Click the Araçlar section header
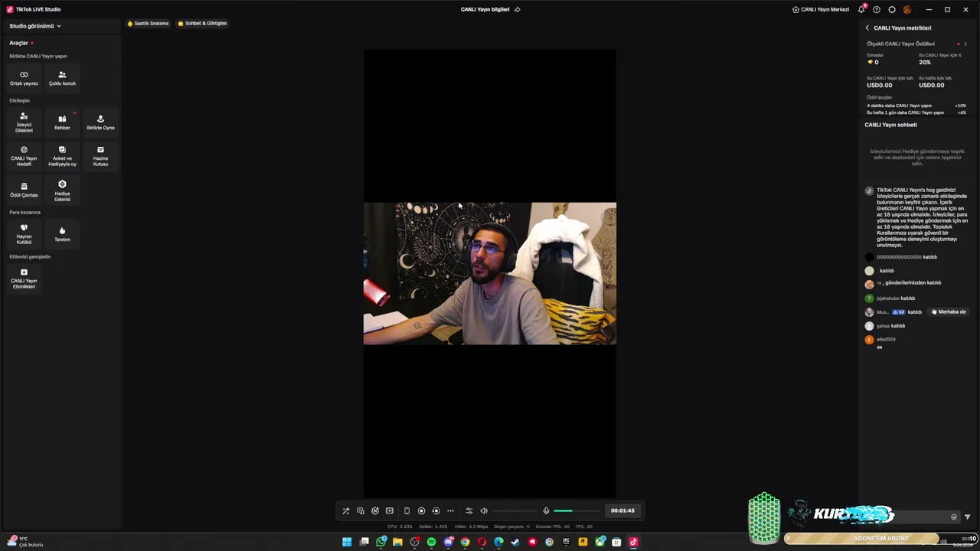This screenshot has width=980, height=551. tap(18, 43)
